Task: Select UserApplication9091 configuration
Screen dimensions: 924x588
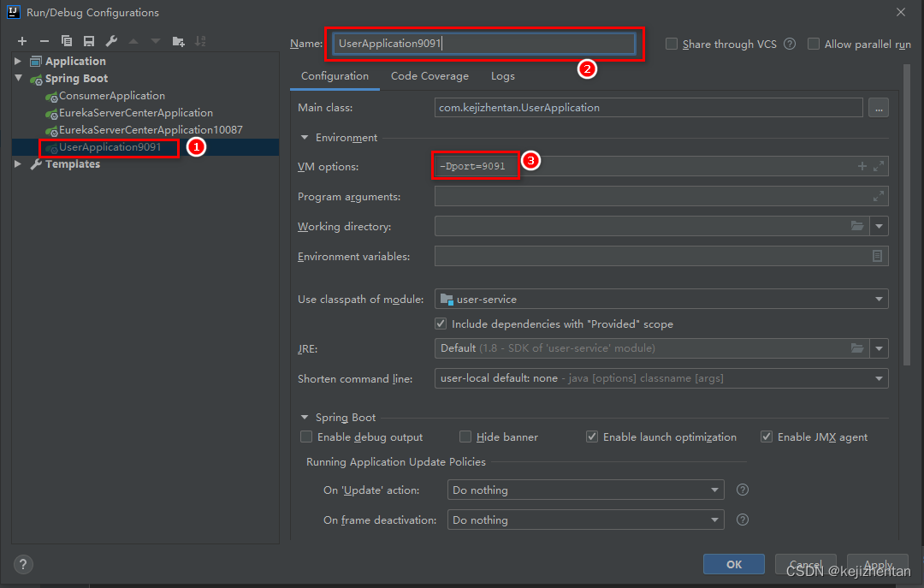Action: tap(110, 147)
